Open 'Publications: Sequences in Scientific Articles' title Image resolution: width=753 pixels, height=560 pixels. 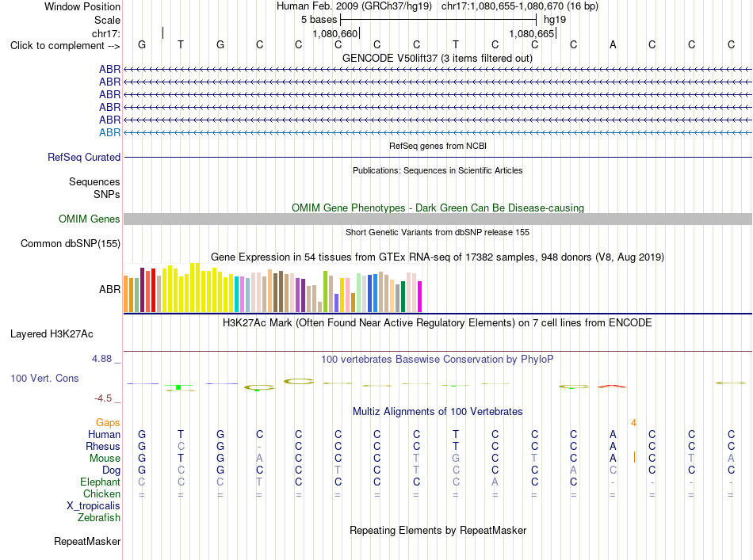point(438,170)
